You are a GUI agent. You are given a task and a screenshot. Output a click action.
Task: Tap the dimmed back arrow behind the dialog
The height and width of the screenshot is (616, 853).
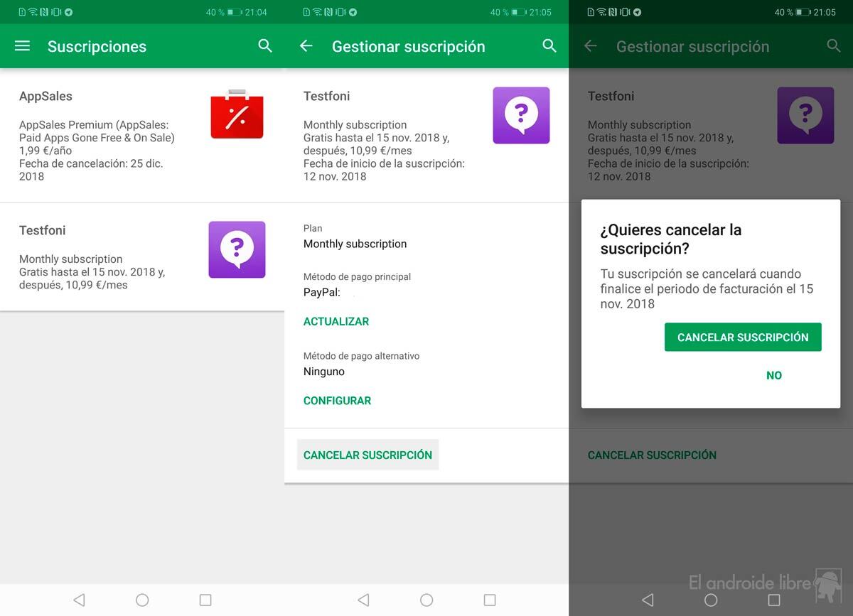pos(591,46)
